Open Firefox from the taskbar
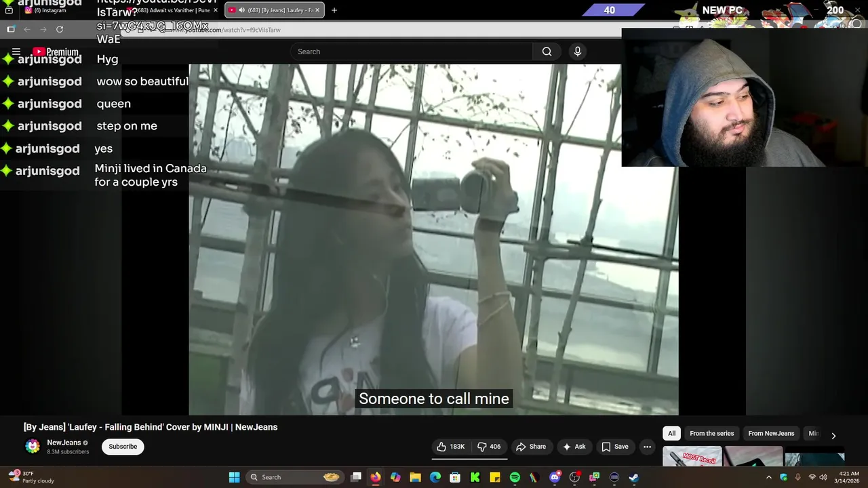Image resolution: width=868 pixels, height=488 pixels. pos(376,477)
